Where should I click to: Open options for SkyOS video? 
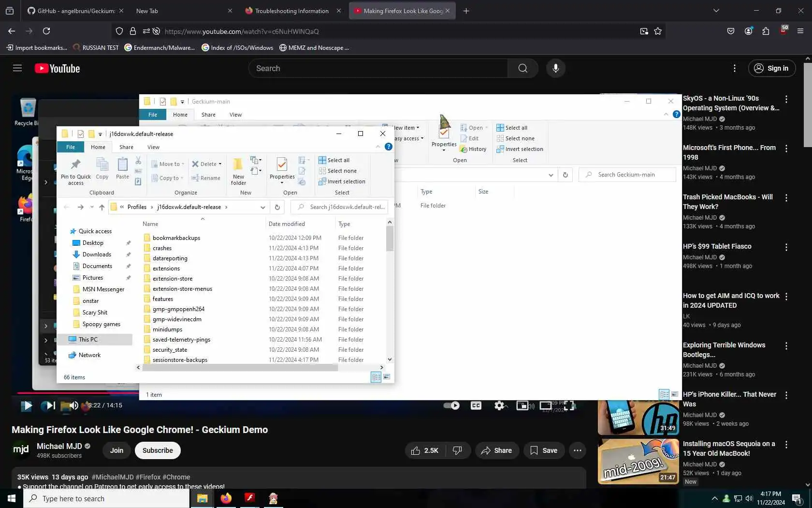pyautogui.click(x=786, y=99)
